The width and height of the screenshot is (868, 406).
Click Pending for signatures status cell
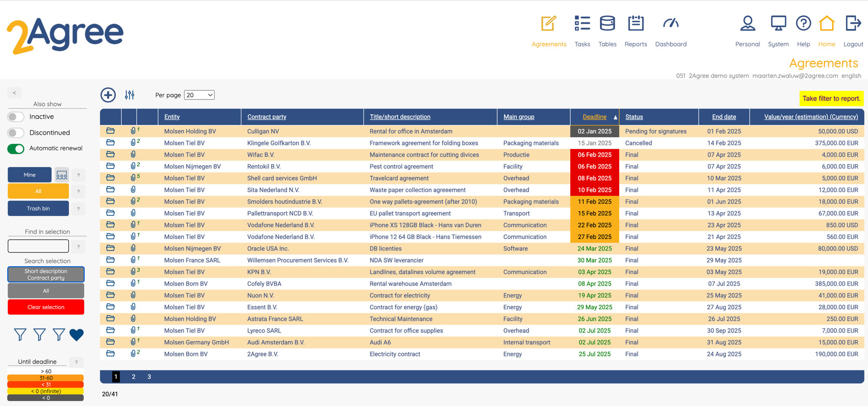click(x=655, y=131)
